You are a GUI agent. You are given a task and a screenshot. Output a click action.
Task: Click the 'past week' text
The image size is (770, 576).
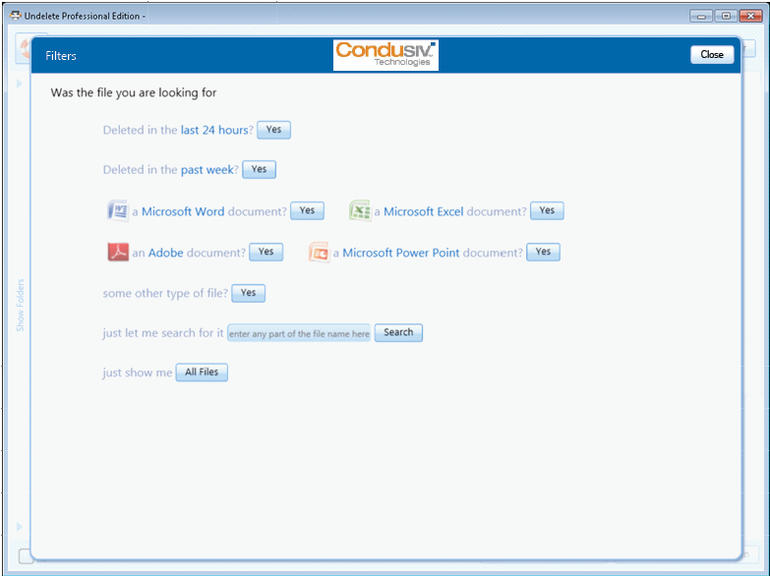(x=207, y=170)
